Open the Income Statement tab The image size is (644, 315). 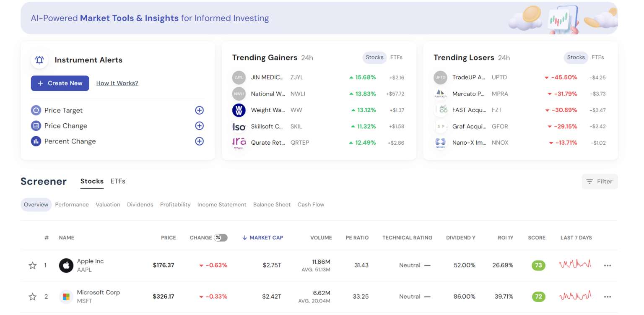222,205
